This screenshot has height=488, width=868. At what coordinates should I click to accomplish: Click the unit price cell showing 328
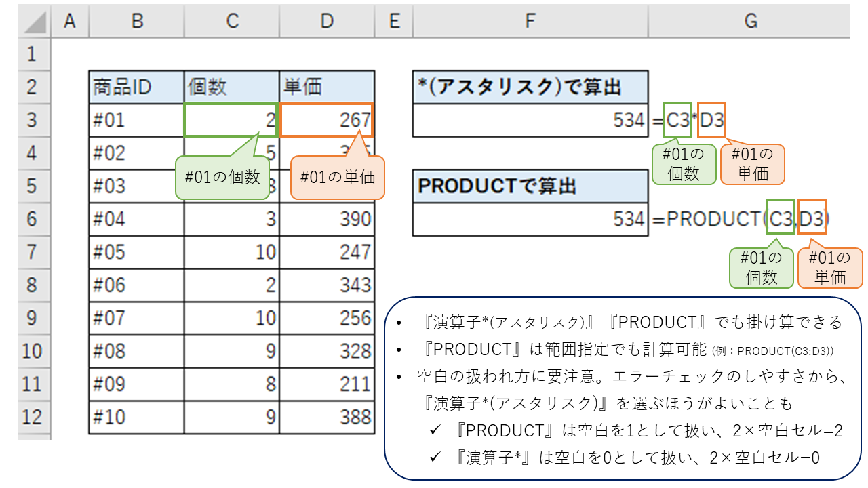[x=327, y=351]
